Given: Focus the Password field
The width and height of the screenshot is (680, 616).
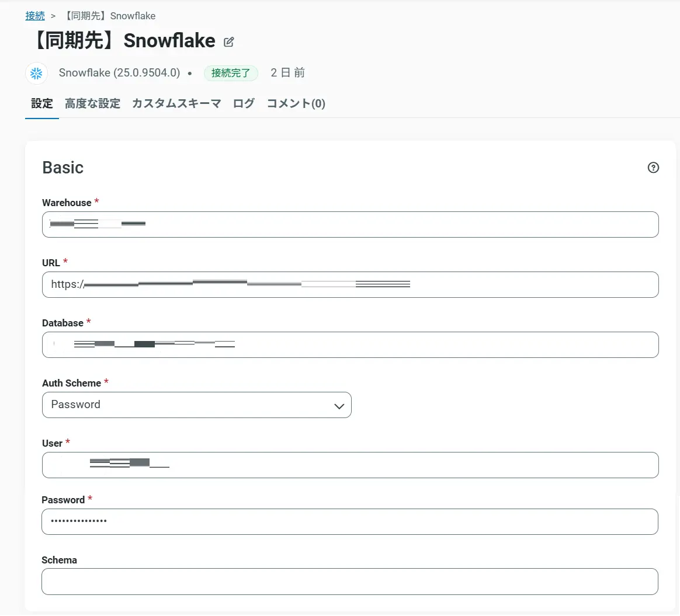Looking at the screenshot, I should click(x=351, y=521).
